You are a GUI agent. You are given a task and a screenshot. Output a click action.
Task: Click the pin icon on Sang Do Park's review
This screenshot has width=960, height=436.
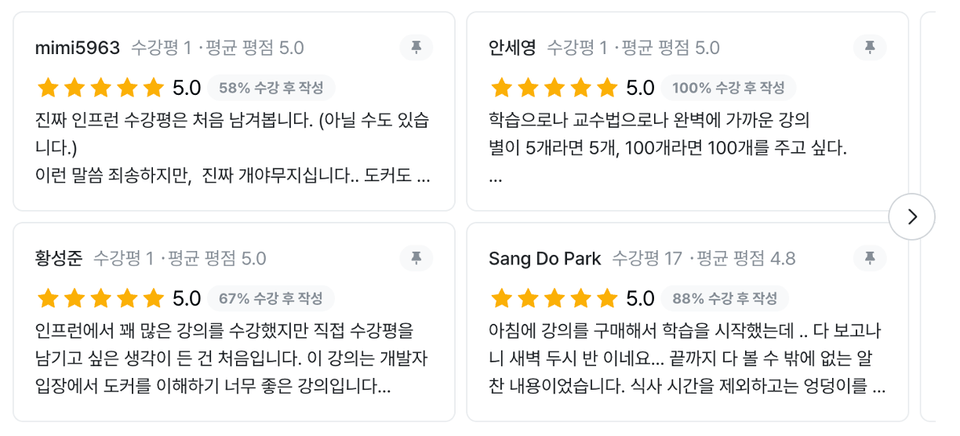[x=870, y=258]
